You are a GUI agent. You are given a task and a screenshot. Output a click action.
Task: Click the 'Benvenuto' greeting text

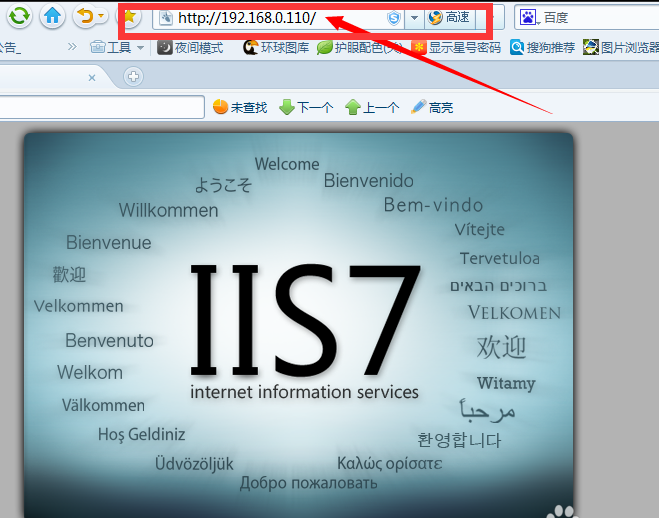[x=109, y=340]
